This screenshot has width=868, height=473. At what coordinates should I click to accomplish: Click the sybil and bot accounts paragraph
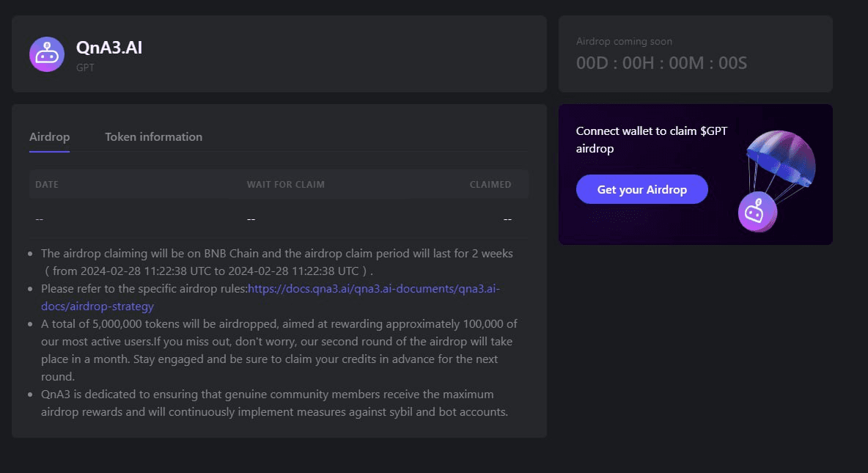click(274, 403)
